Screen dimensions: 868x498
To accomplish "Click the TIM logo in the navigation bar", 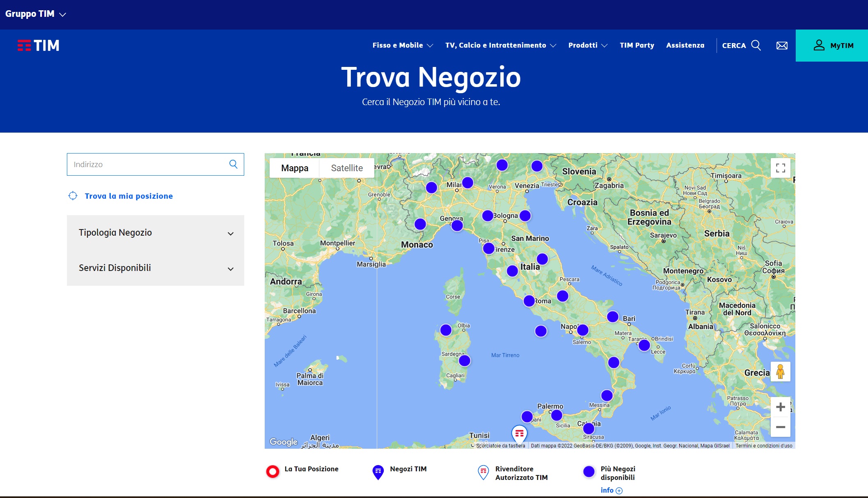I will point(38,45).
